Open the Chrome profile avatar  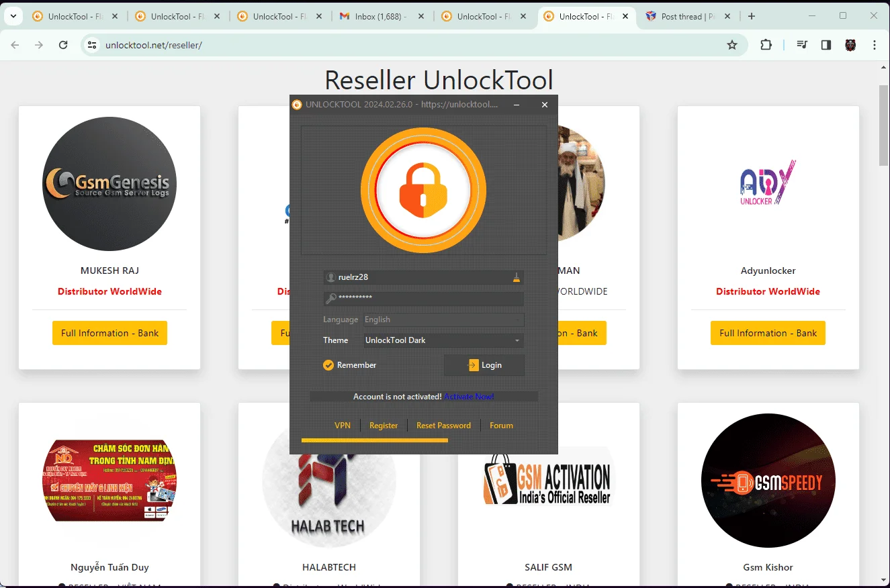[850, 45]
